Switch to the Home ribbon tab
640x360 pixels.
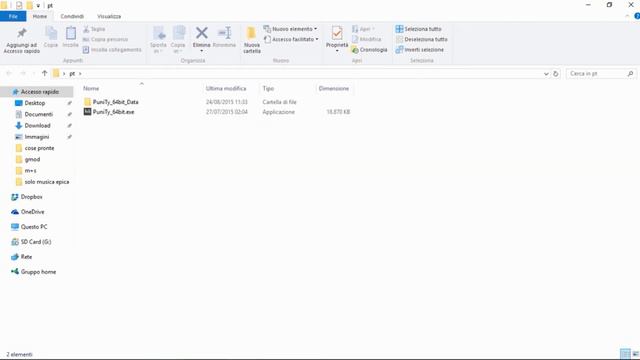[x=40, y=16]
